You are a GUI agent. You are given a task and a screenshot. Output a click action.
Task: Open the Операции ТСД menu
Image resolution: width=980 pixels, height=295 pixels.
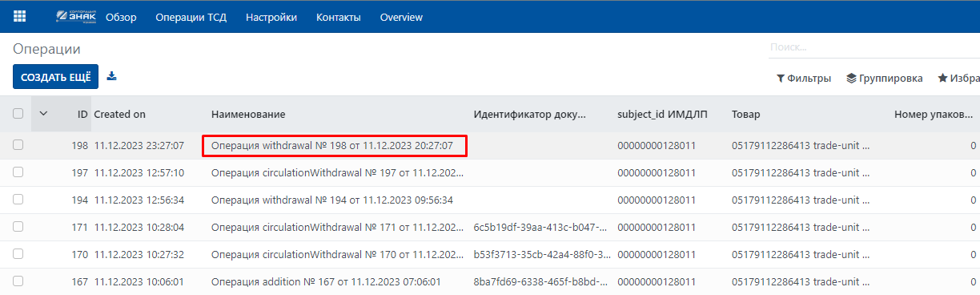191,17
